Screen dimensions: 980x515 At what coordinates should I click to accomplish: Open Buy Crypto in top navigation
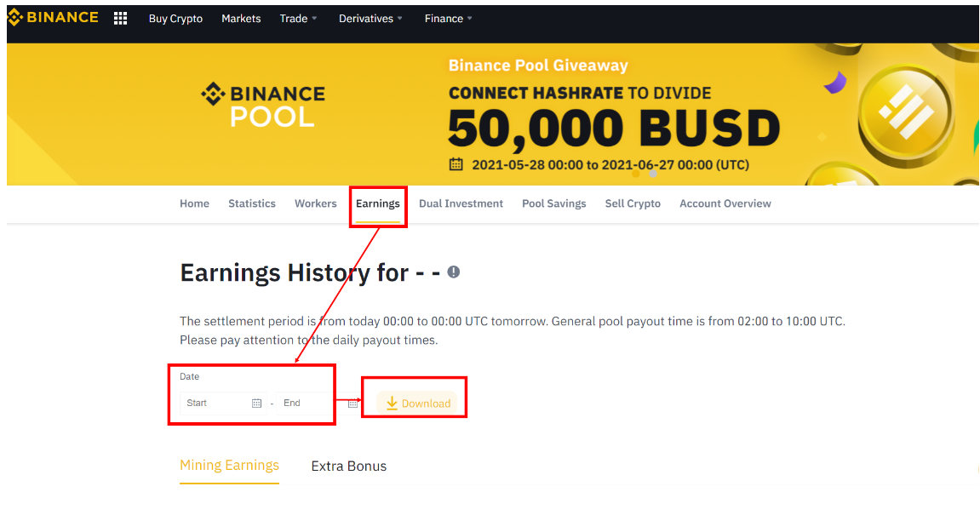(175, 19)
